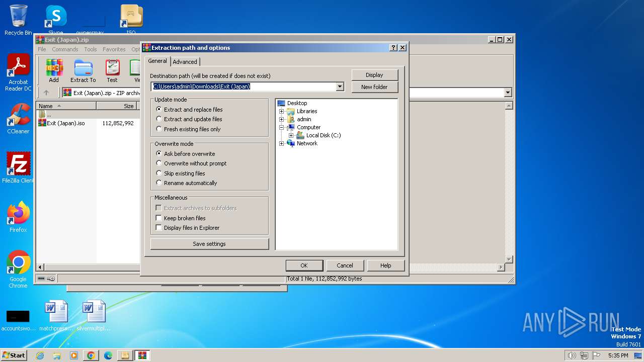The image size is (644, 362).
Task: Open Skype desktop shortcut
Action: pyautogui.click(x=55, y=20)
